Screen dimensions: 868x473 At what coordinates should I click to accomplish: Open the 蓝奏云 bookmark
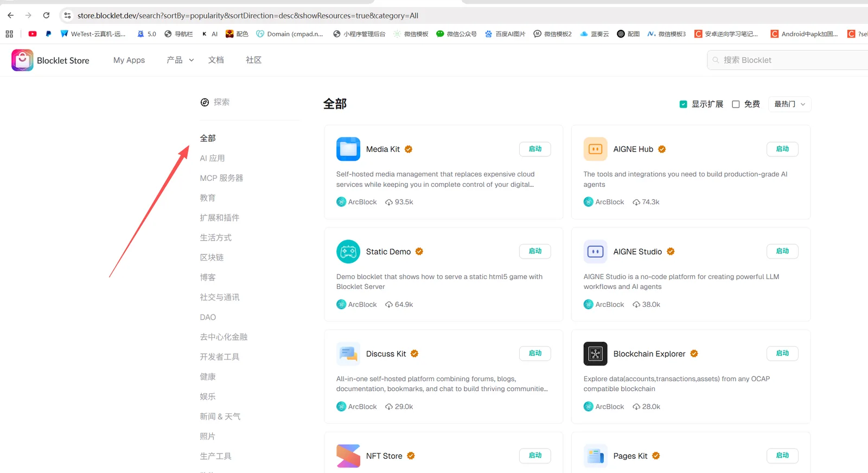coord(595,34)
